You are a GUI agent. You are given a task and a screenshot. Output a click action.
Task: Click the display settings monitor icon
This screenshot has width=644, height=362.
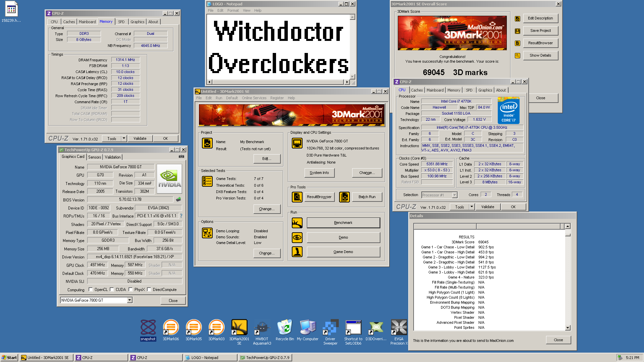(297, 143)
